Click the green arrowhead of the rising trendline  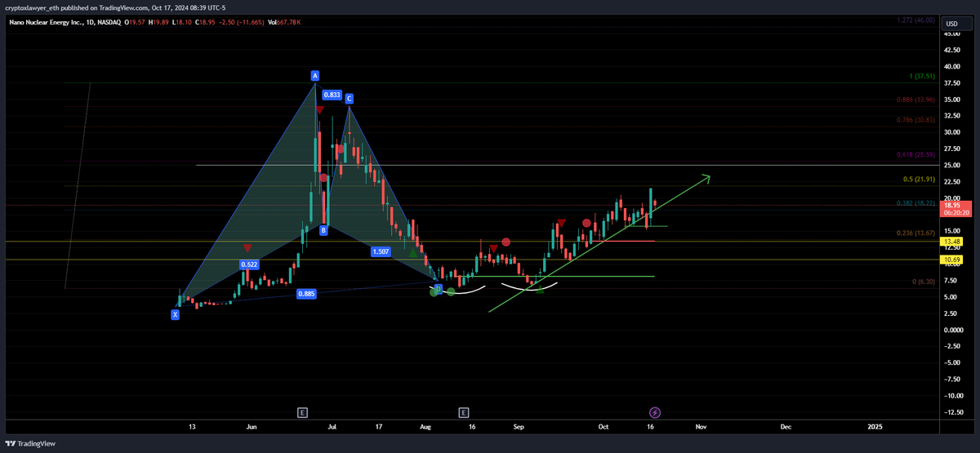click(706, 177)
